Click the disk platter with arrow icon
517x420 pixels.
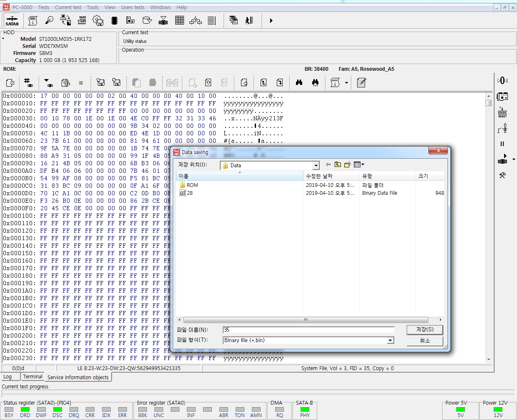pyautogui.click(x=147, y=20)
